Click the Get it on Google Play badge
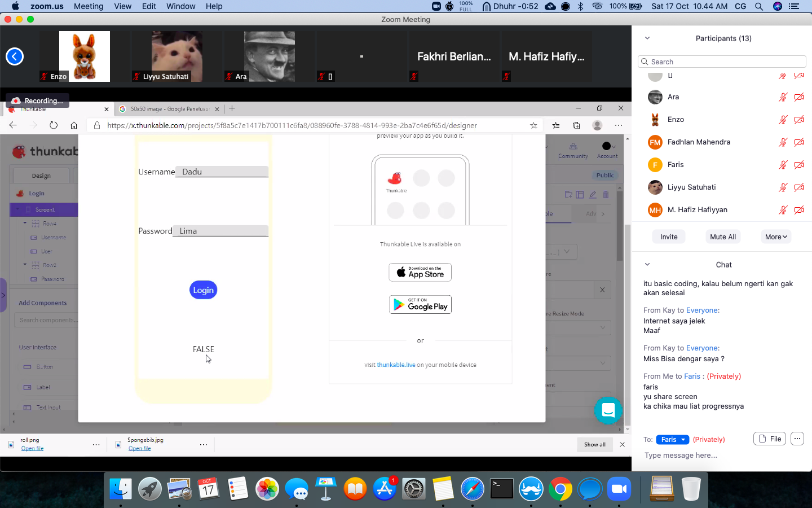This screenshot has width=812, height=508. click(420, 305)
